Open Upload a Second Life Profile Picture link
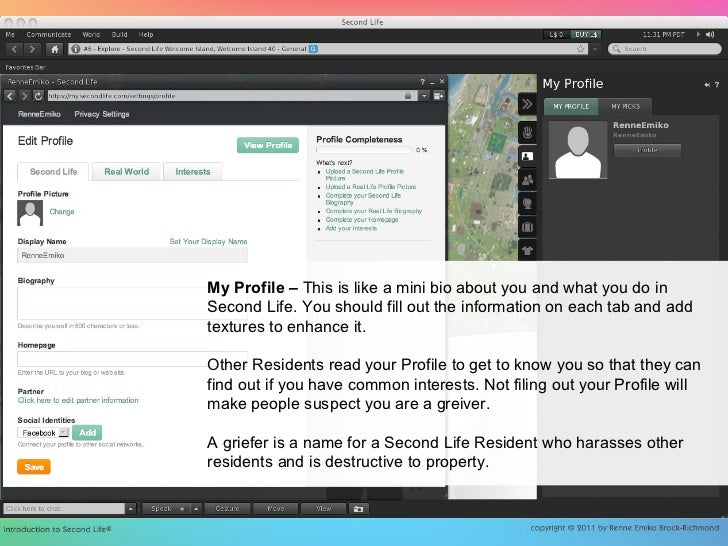 [364, 175]
